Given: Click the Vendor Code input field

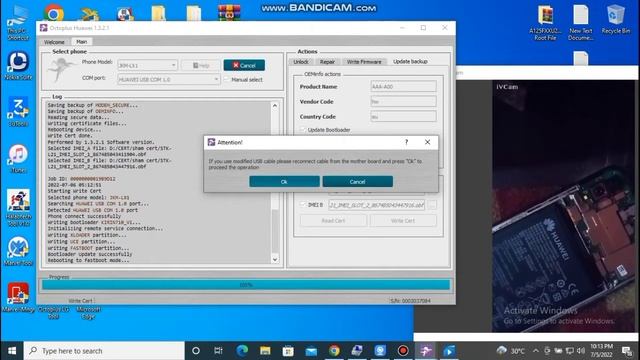Looking at the screenshot, I should pos(403,102).
